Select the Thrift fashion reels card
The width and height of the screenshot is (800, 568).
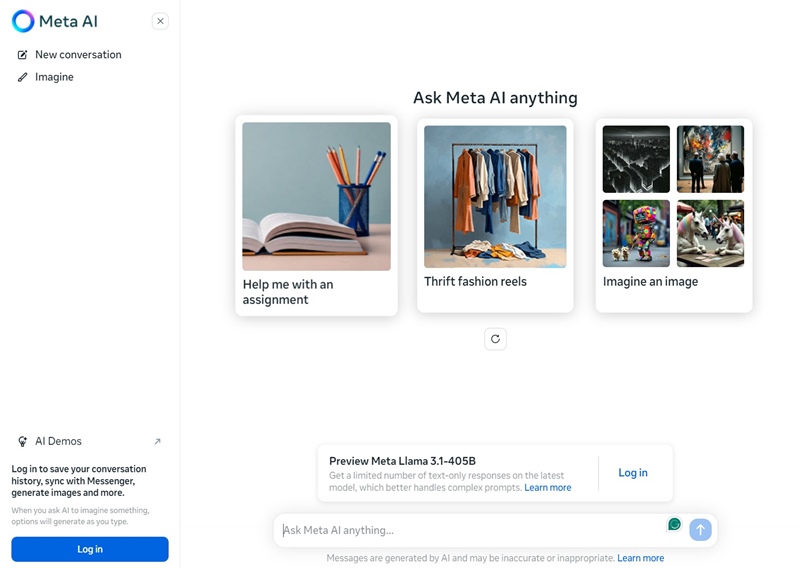coord(495,215)
